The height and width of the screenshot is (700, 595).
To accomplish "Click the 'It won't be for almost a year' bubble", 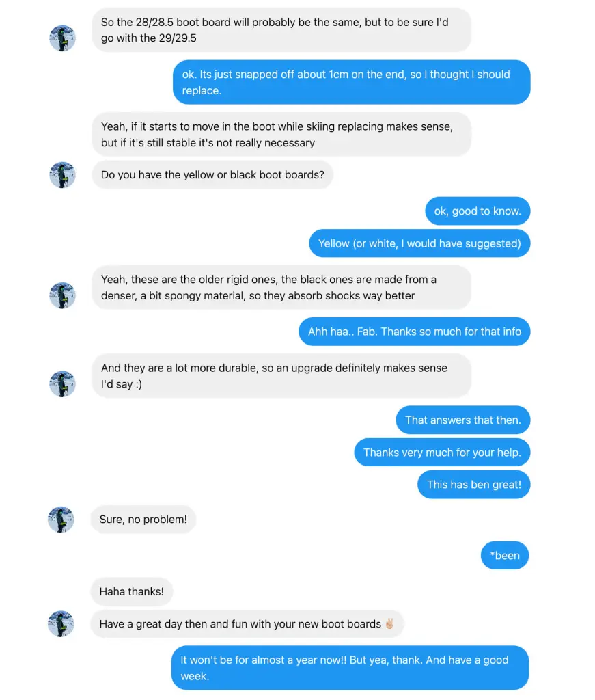I will click(x=350, y=668).
